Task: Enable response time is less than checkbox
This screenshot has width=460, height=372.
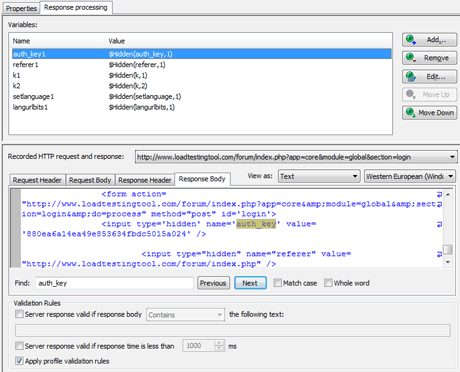Action: point(19,346)
